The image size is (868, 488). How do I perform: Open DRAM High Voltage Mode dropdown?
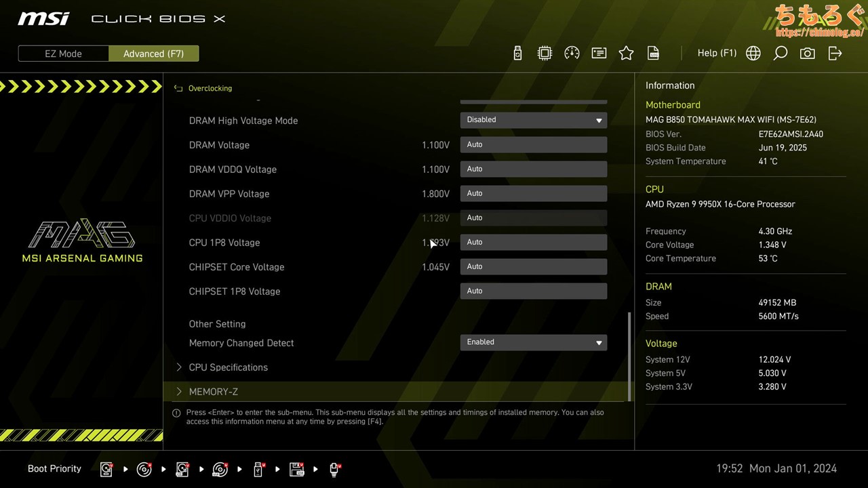point(533,120)
